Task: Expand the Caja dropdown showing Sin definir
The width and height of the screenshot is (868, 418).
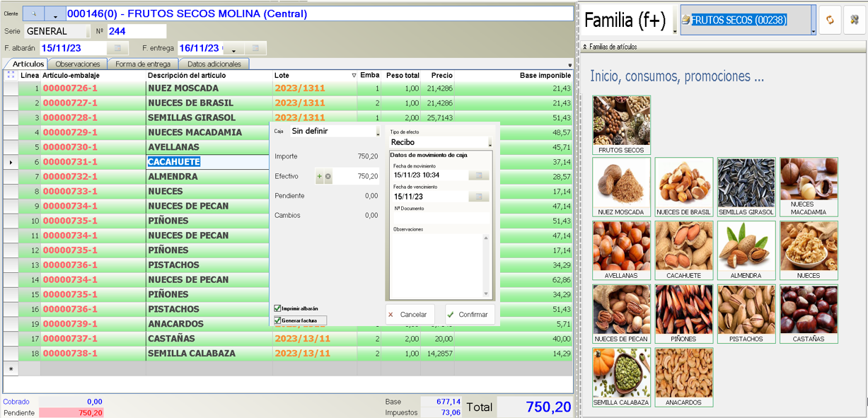Action: coord(378,132)
